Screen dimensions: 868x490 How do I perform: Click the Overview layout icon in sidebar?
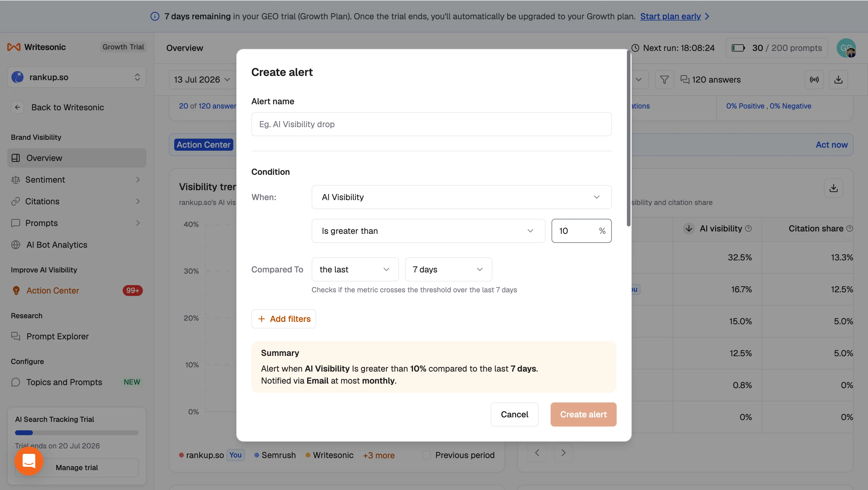coord(15,158)
